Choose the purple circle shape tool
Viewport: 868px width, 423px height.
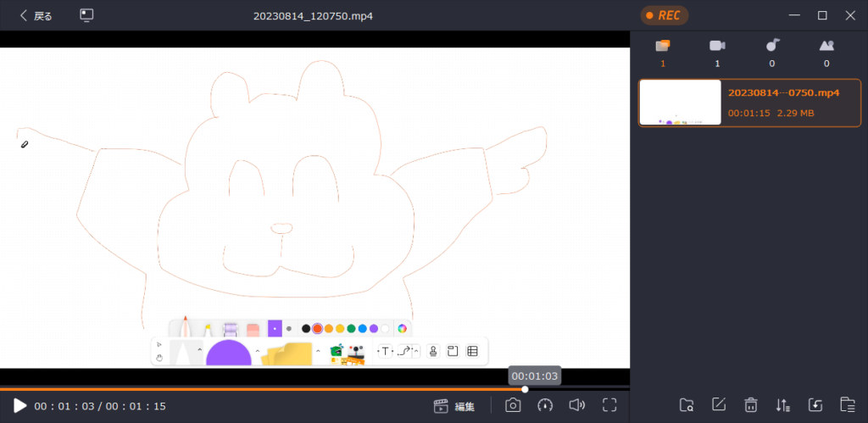229,353
